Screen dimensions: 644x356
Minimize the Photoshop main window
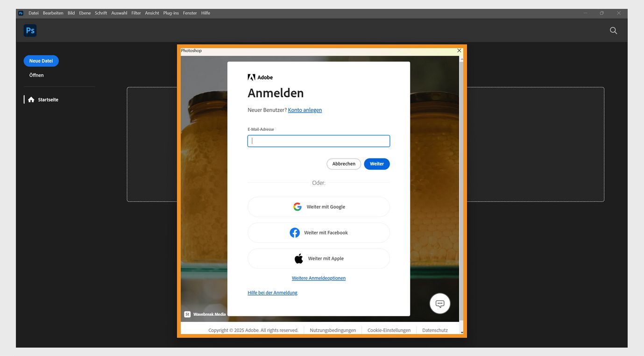tap(585, 13)
